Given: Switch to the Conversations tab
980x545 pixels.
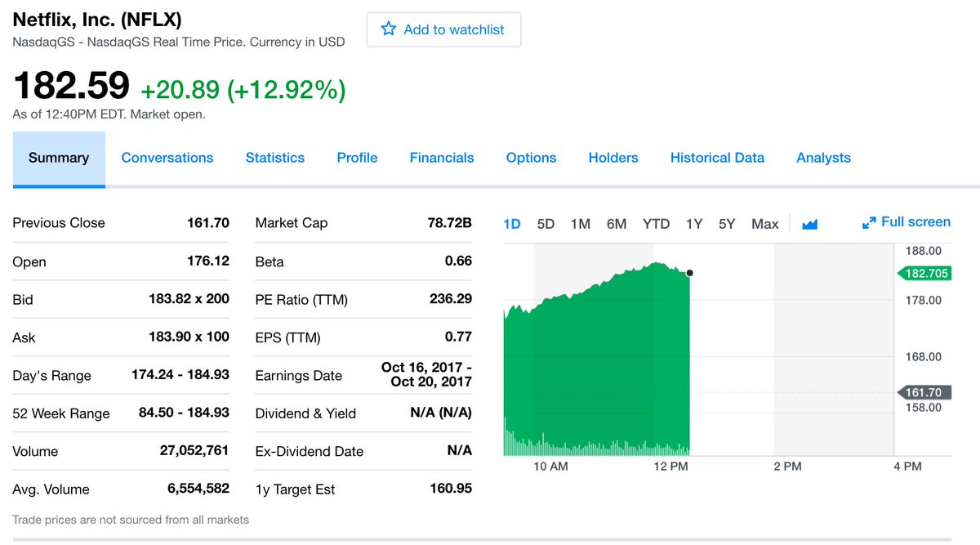Looking at the screenshot, I should coord(167,159).
